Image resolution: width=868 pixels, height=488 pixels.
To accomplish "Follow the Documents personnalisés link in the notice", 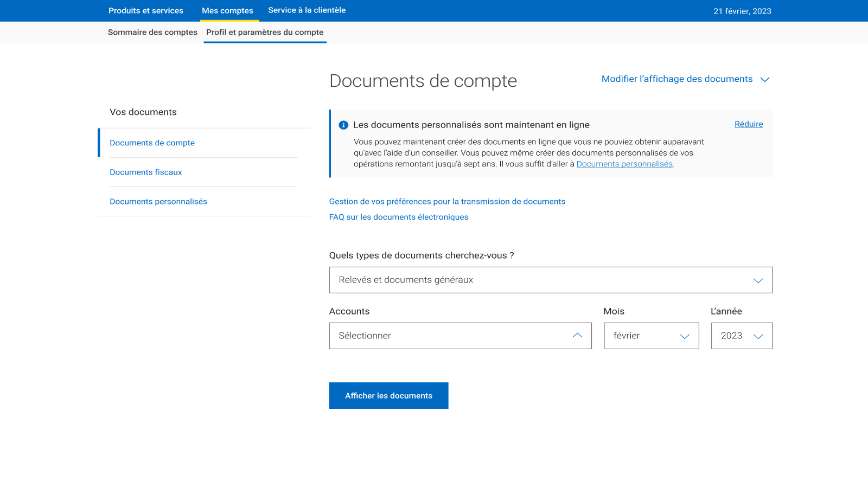I will 624,164.
